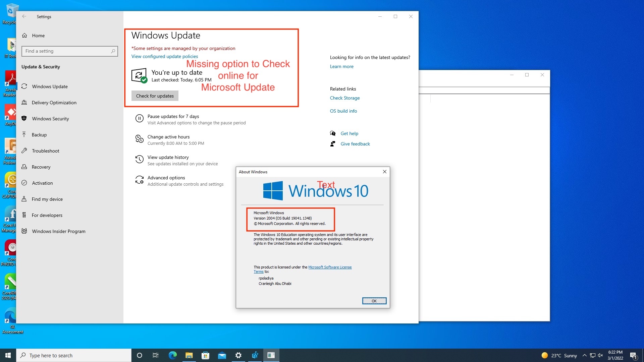Open the Troubleshoot settings page
Viewport: 644px width, 362px height.
(x=46, y=151)
